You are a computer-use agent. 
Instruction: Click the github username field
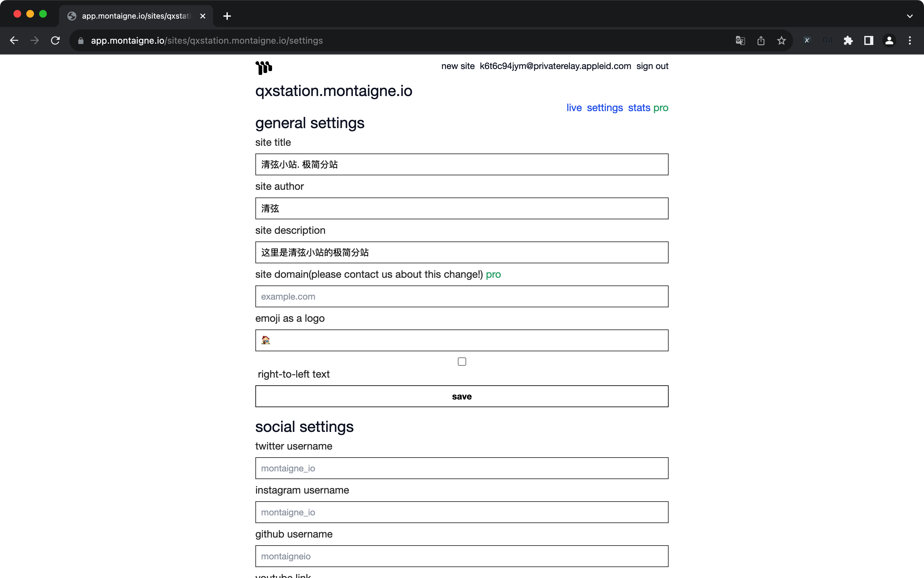[x=462, y=556]
